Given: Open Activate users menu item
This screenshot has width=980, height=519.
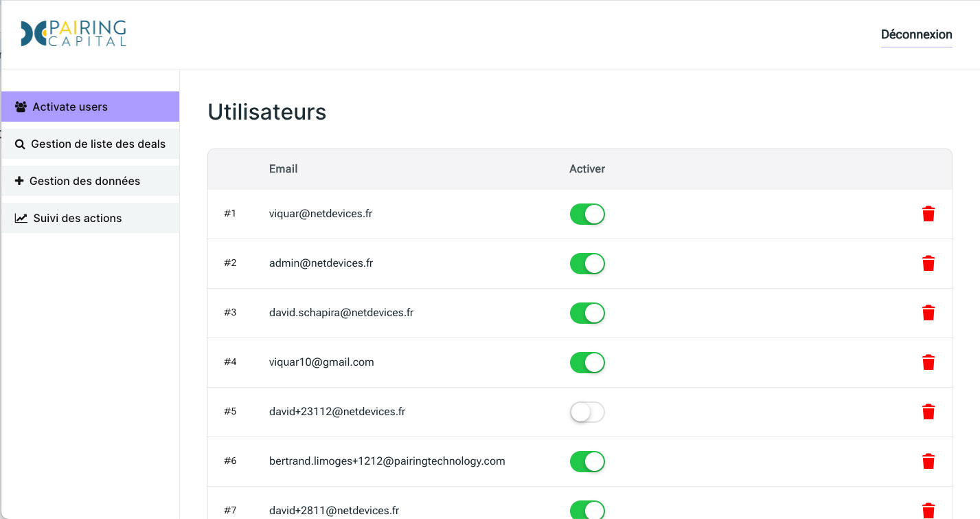Looking at the screenshot, I should (90, 107).
